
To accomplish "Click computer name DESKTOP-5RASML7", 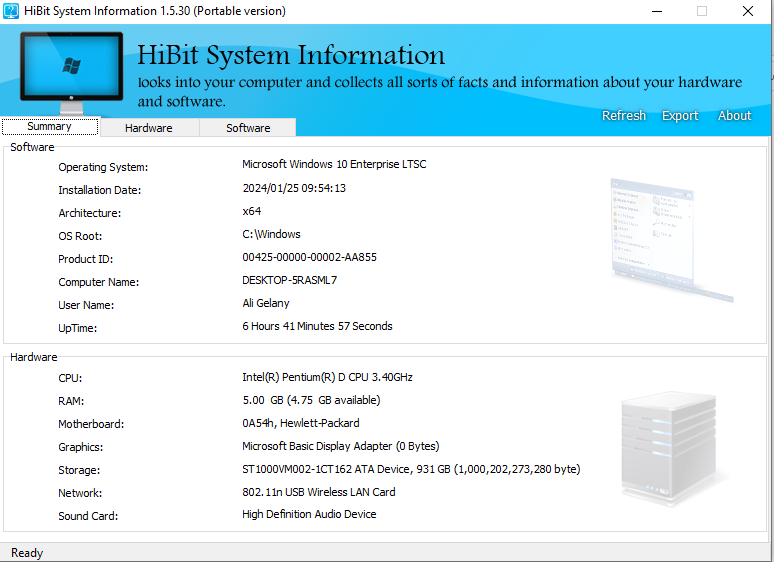I will (x=290, y=280).
